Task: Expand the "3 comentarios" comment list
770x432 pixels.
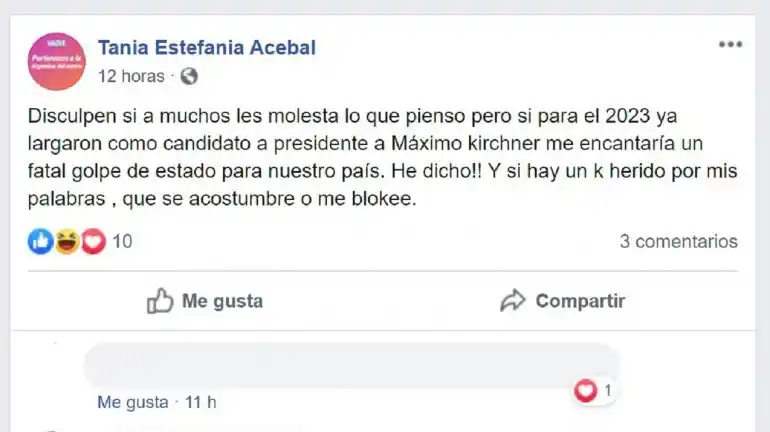Action: (x=678, y=241)
